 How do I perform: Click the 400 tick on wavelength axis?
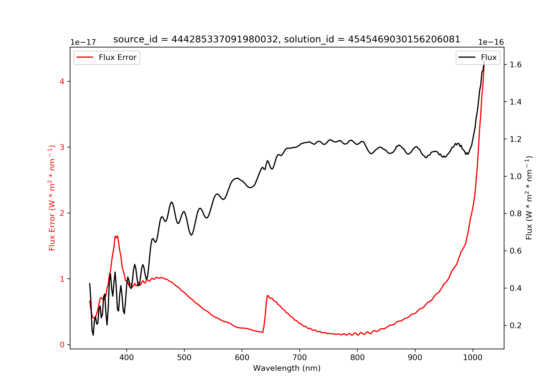[x=127, y=358]
